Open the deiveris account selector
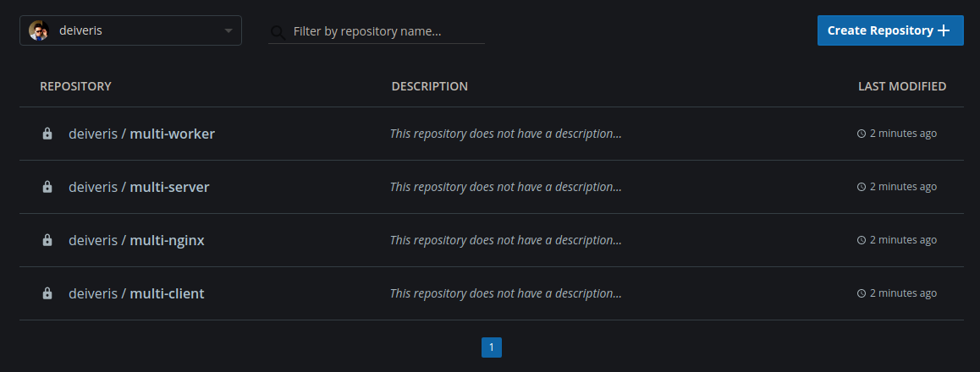Screen dimensions: 980x372 130,30
